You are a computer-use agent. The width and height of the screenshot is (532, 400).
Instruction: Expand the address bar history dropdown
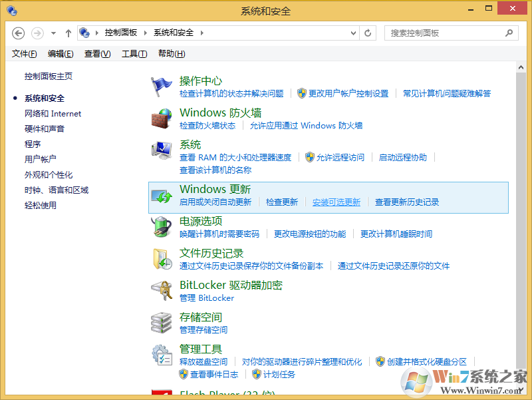(353, 33)
